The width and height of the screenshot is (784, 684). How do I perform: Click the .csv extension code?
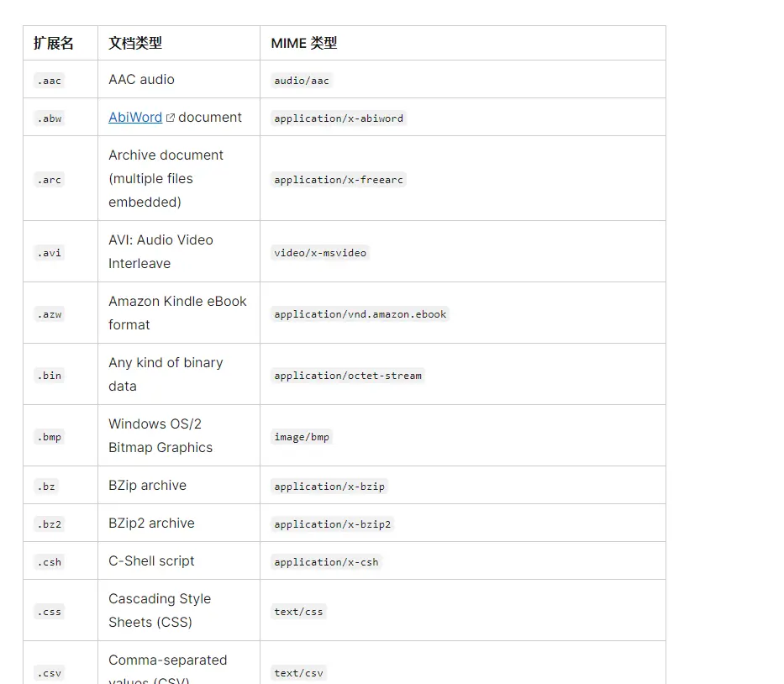50,673
